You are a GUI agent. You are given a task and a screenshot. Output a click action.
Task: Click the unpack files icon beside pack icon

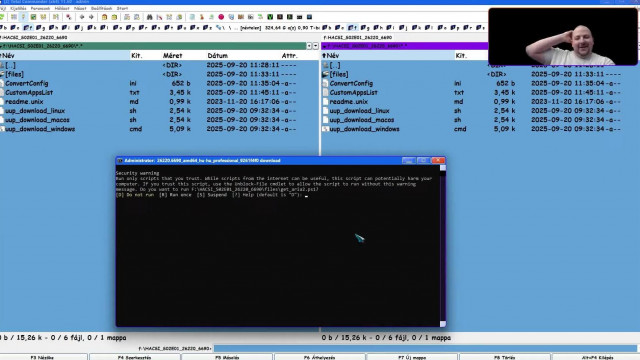pos(114,17)
